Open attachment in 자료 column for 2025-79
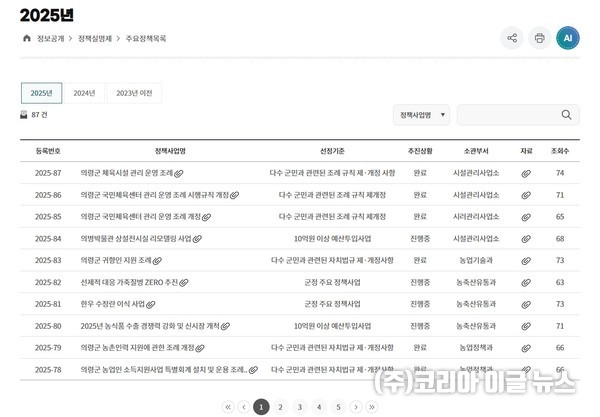The image size is (600, 417). click(x=526, y=348)
